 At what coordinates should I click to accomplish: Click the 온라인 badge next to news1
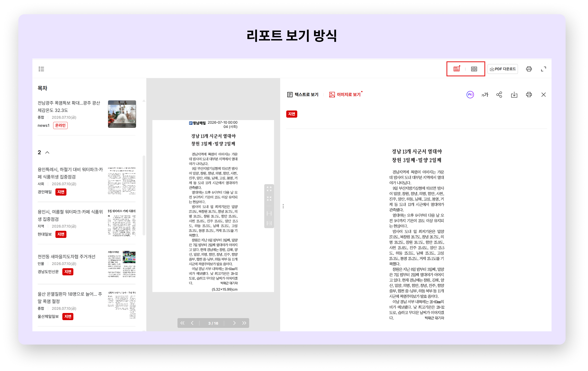pos(60,125)
